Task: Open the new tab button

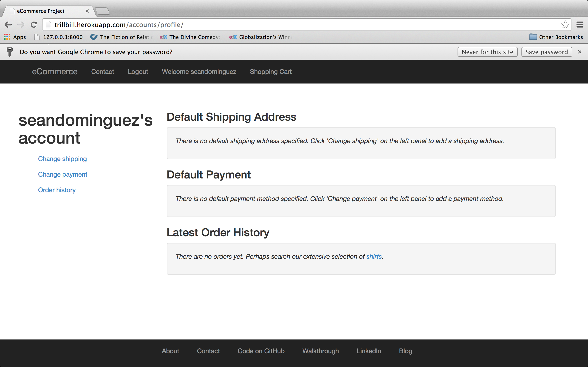Action: [102, 11]
